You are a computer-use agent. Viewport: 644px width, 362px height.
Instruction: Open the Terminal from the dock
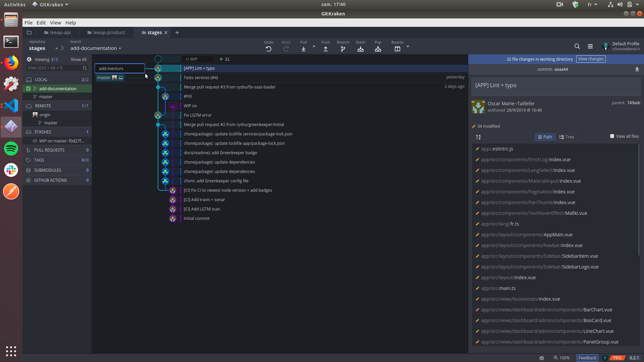coord(11,42)
